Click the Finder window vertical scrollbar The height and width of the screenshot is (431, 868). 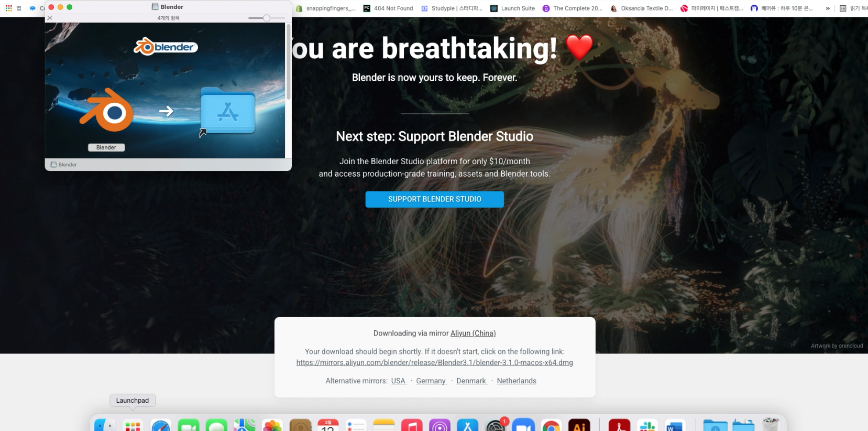[288, 62]
